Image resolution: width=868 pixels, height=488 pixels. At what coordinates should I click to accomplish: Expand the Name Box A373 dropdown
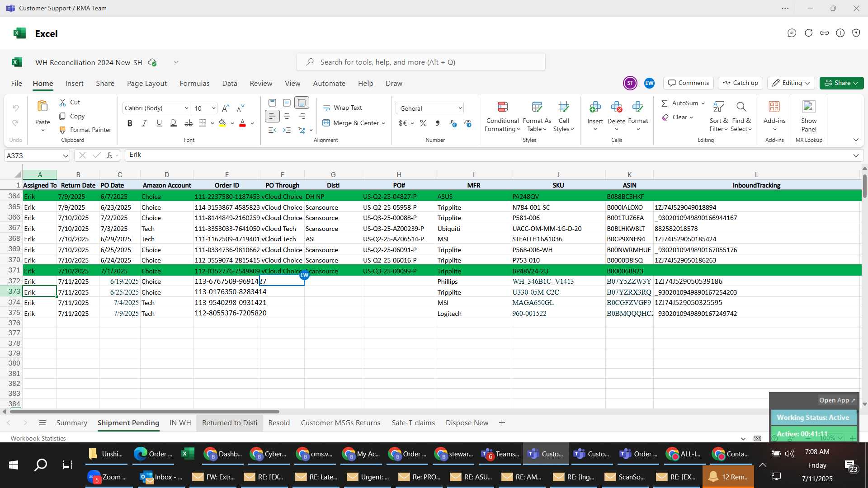(66, 156)
